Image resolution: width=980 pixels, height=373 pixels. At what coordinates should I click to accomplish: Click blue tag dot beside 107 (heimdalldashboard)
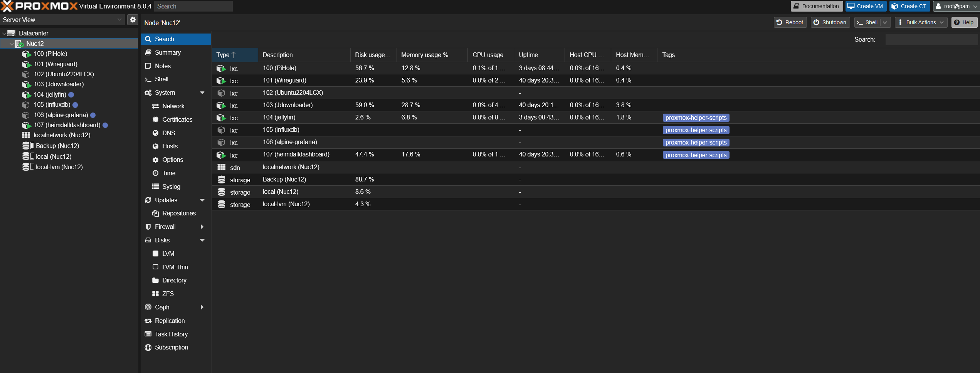tap(105, 125)
